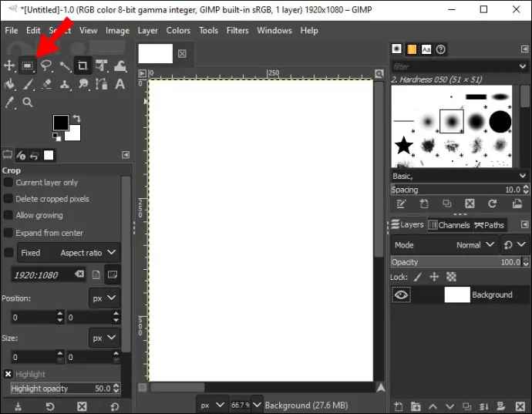Select the Eraser tool

click(x=46, y=84)
